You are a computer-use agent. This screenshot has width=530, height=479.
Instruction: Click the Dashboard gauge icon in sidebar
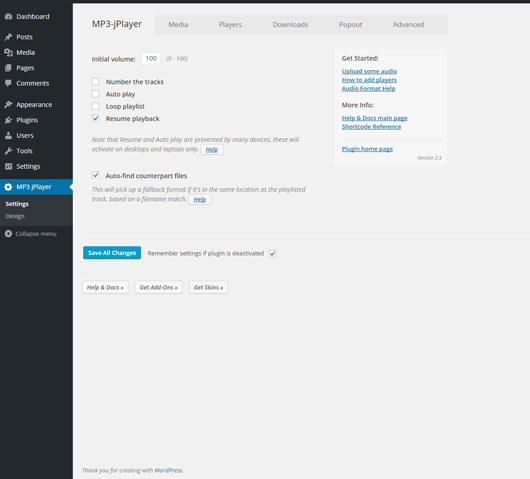pos(8,17)
